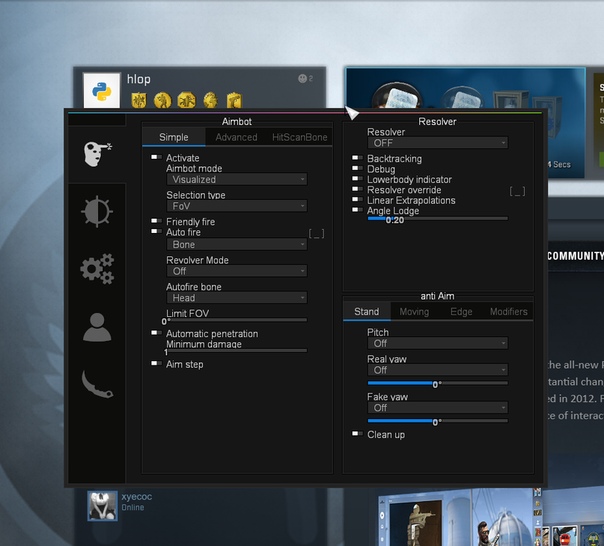Click the Real yaw slider
Image resolution: width=604 pixels, height=546 pixels.
pyautogui.click(x=437, y=383)
